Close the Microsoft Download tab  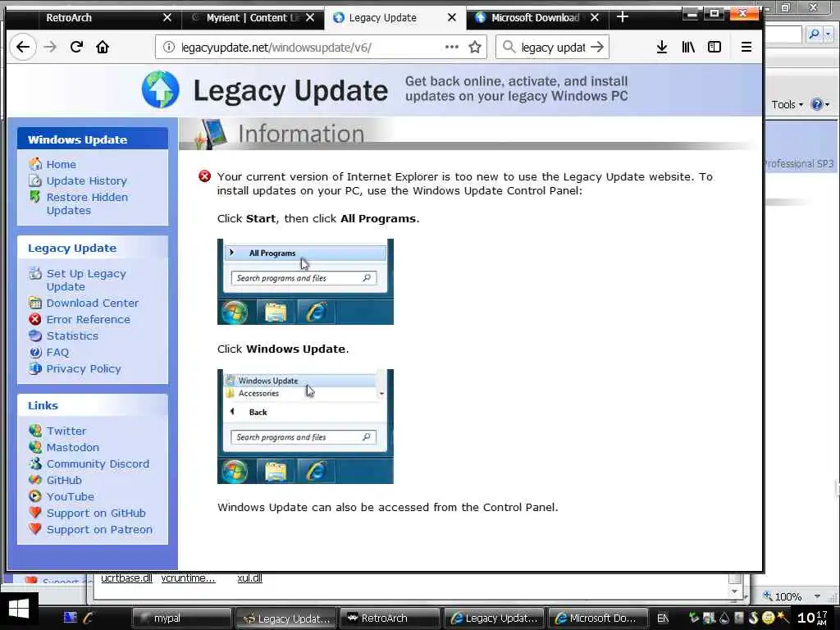pos(595,18)
